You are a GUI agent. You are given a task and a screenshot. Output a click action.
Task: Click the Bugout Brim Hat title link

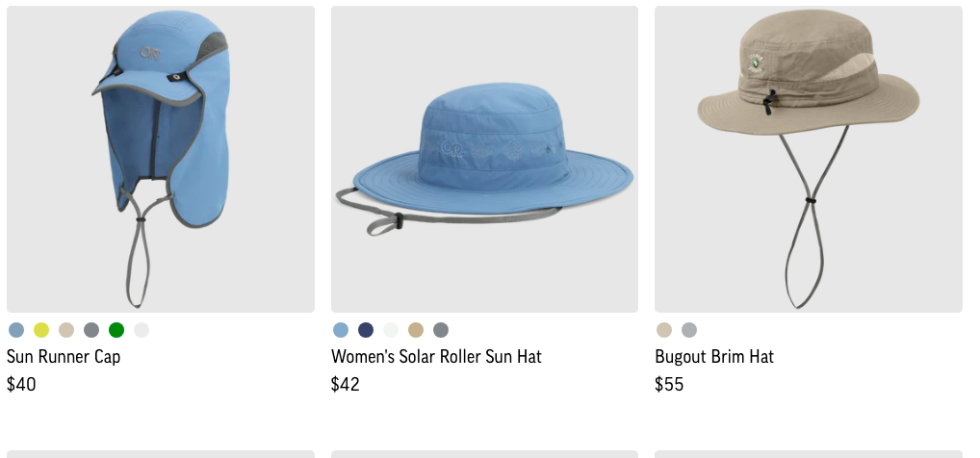(x=714, y=357)
